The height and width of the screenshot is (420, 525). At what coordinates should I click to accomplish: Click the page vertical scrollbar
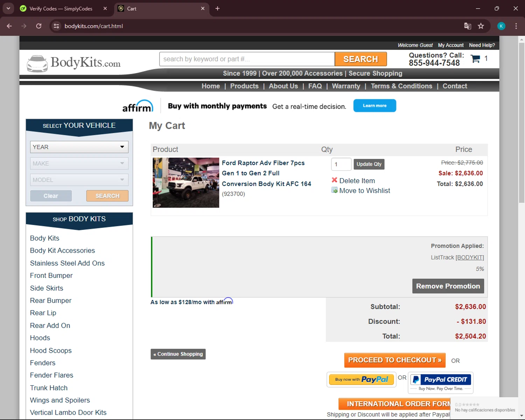click(521, 122)
